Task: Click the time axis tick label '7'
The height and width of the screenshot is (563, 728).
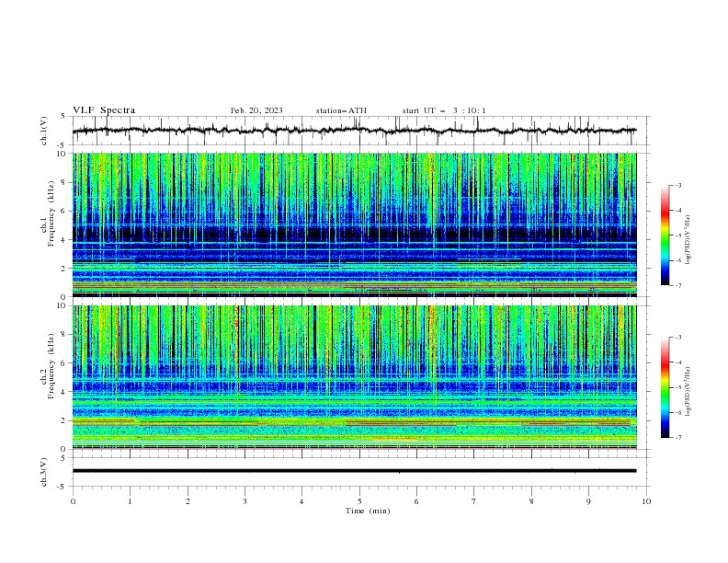Action: (x=474, y=501)
